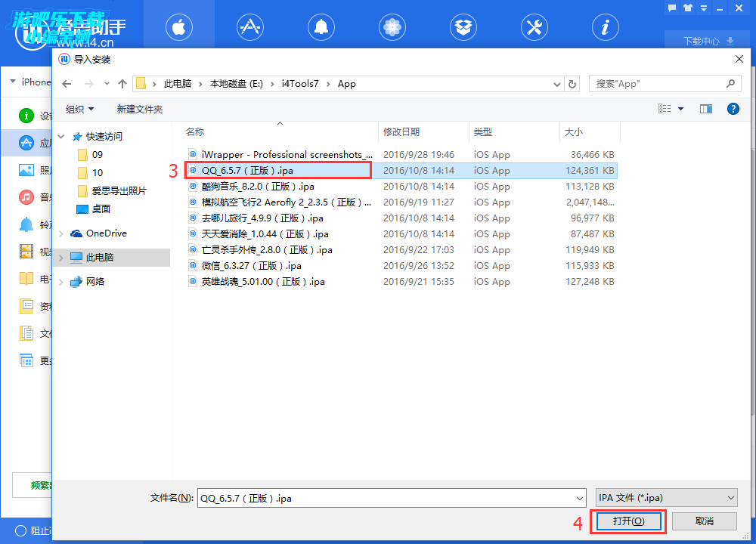
Task: Change the file view mode icon
Action: pyautogui.click(x=665, y=109)
